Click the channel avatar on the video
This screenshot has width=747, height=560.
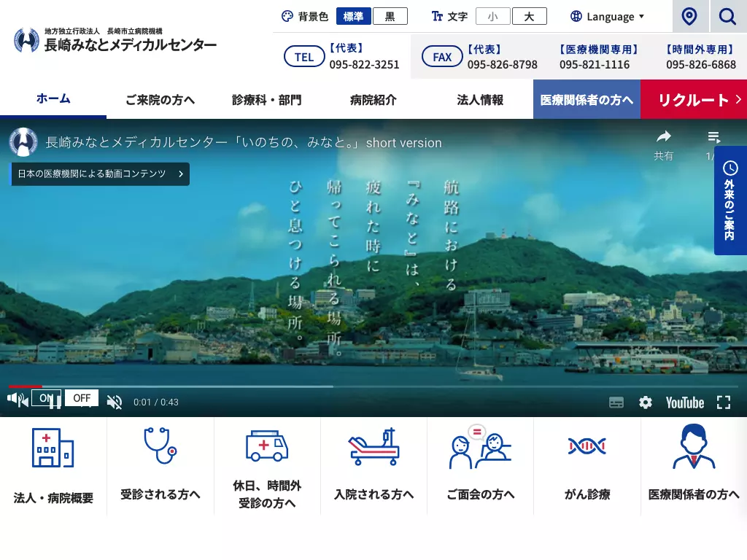click(23, 142)
